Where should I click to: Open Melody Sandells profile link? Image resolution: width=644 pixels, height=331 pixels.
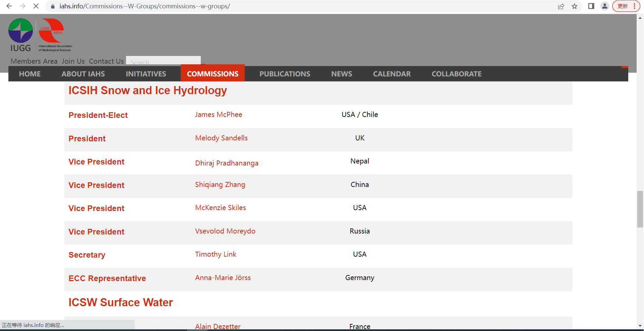(x=221, y=138)
